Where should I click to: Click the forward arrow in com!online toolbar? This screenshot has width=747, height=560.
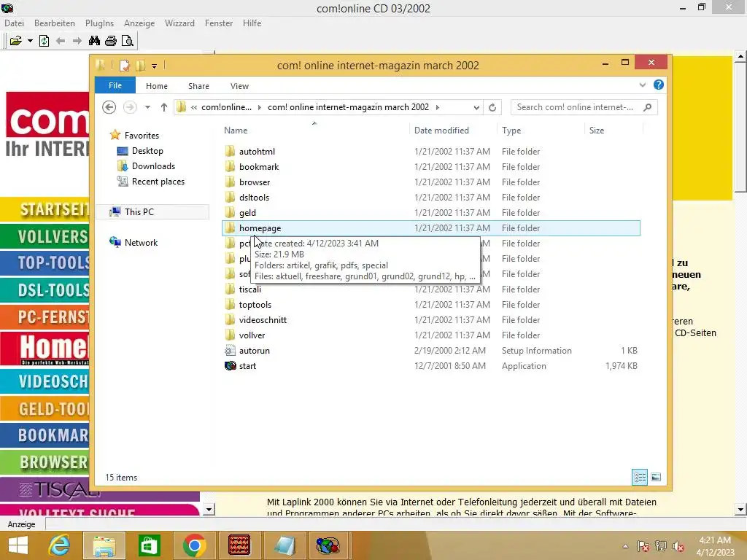click(x=77, y=41)
